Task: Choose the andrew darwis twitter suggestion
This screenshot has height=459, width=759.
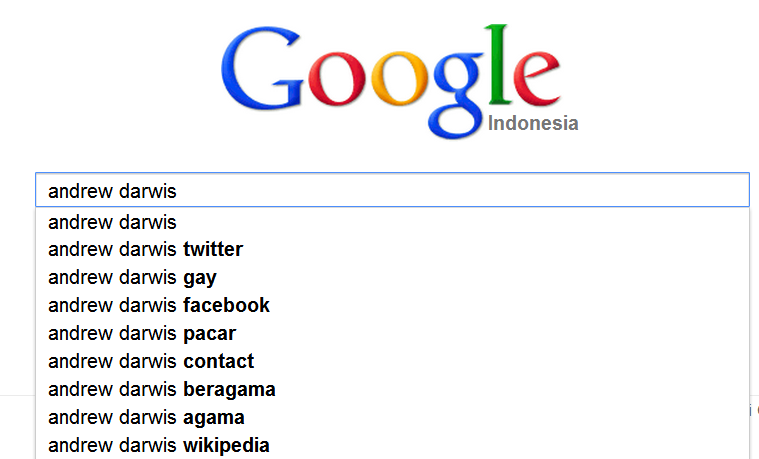Action: [x=393, y=250]
